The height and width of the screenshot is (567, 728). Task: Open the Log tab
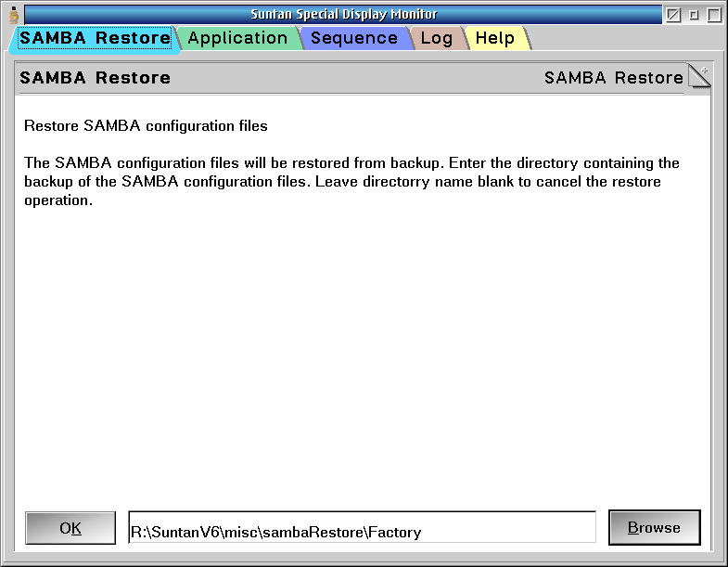437,39
